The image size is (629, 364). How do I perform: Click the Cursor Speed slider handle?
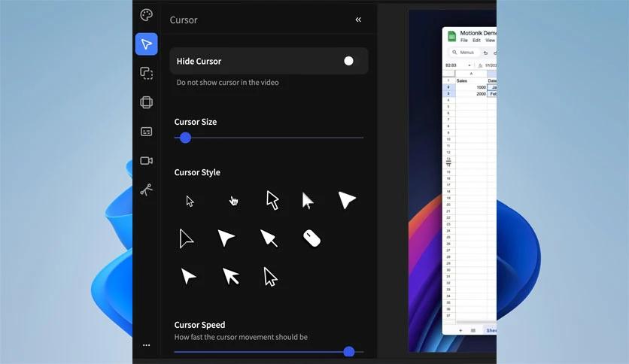point(349,352)
